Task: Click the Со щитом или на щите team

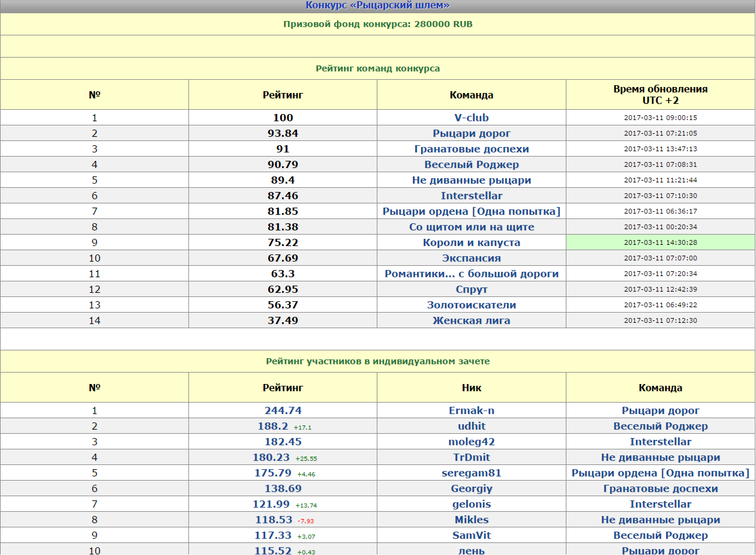Action: click(x=472, y=227)
